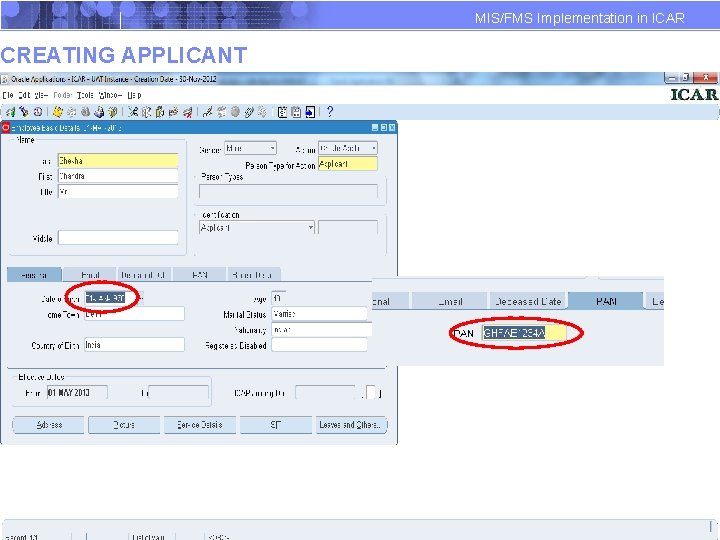Image resolution: width=720 pixels, height=540 pixels.
Task: Click the first notepad icon after Folder Tools
Action: click(x=283, y=112)
